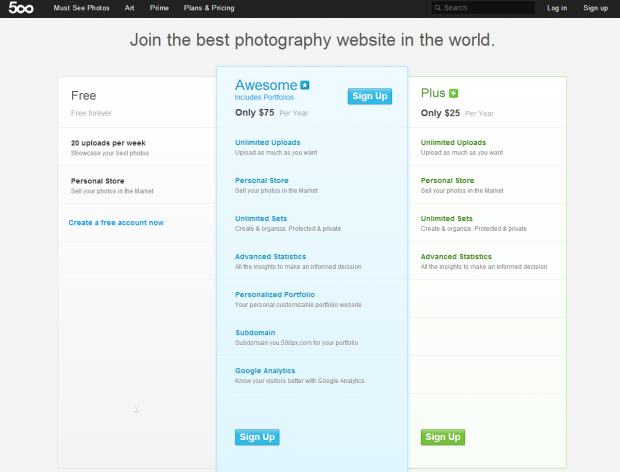This screenshot has height=472, width=620.
Task: Click the Awesome plan star badge icon
Action: pos(305,85)
